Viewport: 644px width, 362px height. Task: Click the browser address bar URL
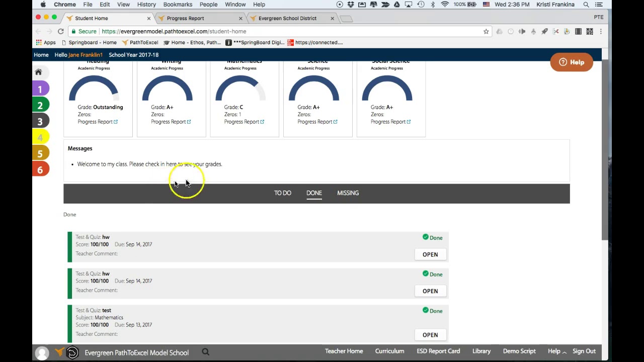pos(174,31)
